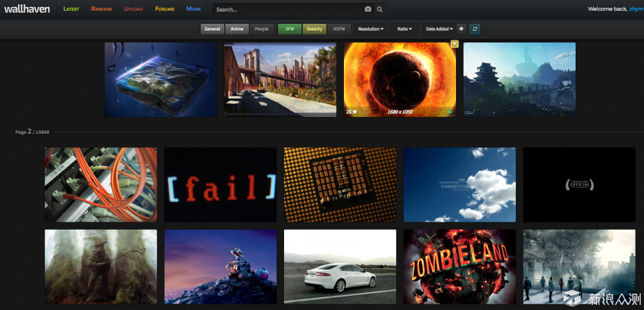Toggle the Sketchy purity filter
Image resolution: width=644 pixels, height=310 pixels.
(315, 29)
